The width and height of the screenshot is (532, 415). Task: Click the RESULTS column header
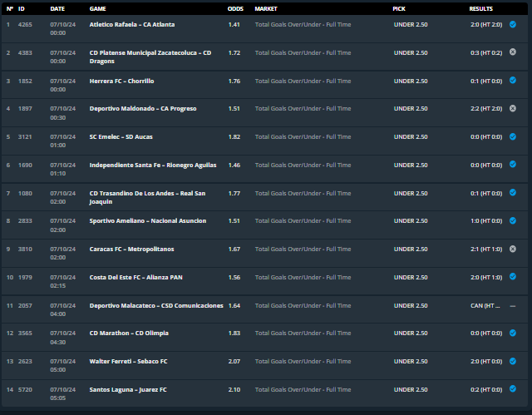[480, 9]
